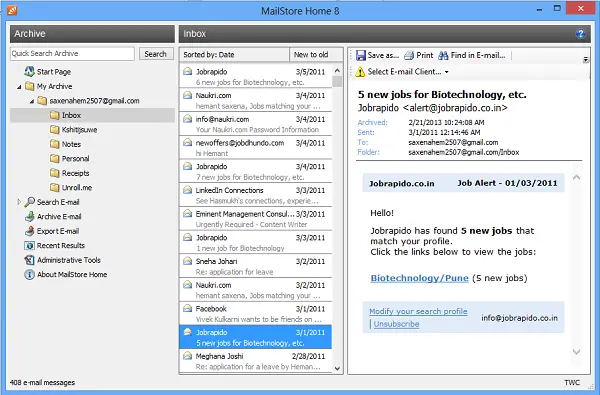Click the Print button label
Viewport: 600px width, 395px height.
(x=425, y=55)
